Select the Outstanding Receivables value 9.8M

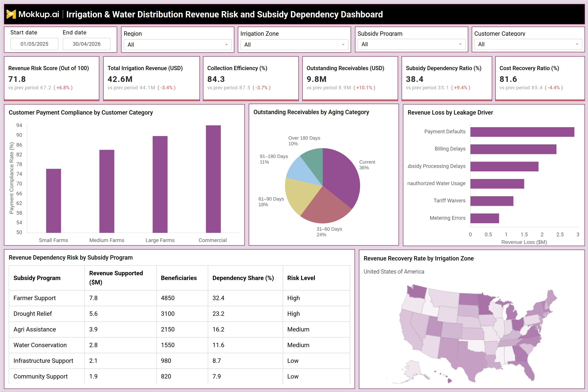point(316,79)
